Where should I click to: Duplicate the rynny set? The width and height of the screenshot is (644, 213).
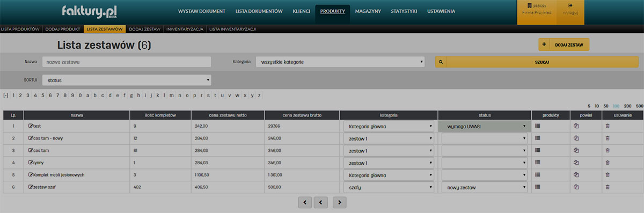click(576, 163)
